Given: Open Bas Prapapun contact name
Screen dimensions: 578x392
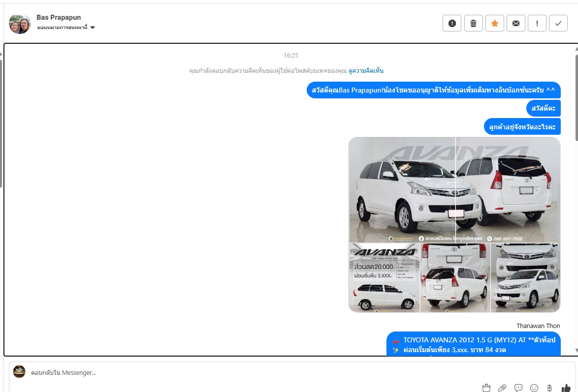Looking at the screenshot, I should point(59,17).
